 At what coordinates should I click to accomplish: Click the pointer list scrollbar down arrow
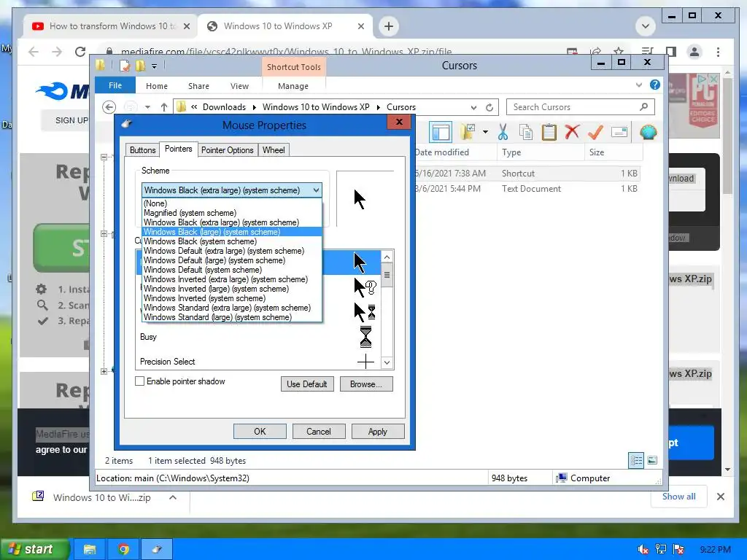(387, 362)
